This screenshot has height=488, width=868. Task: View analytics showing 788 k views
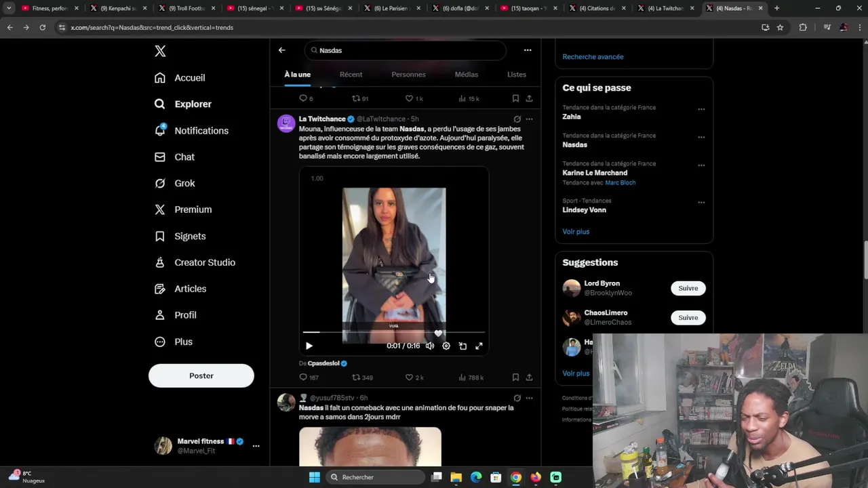pos(471,378)
